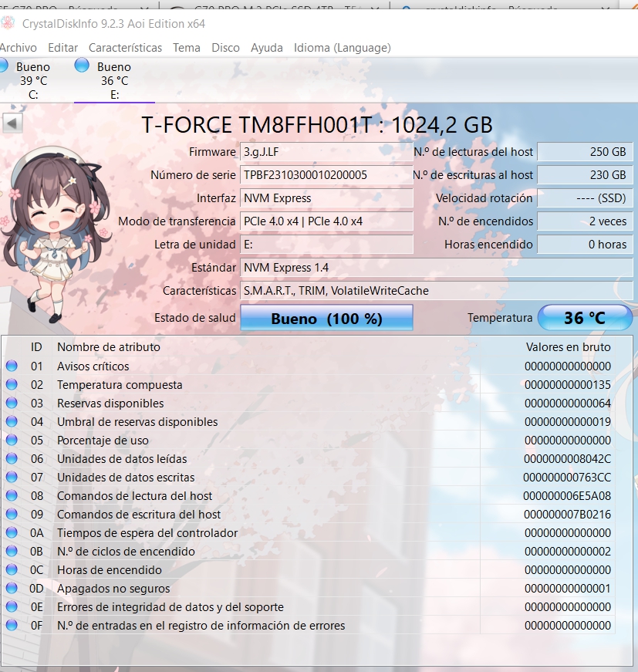Click the power-on count value 2 veces
This screenshot has width=638, height=672.
(585, 221)
